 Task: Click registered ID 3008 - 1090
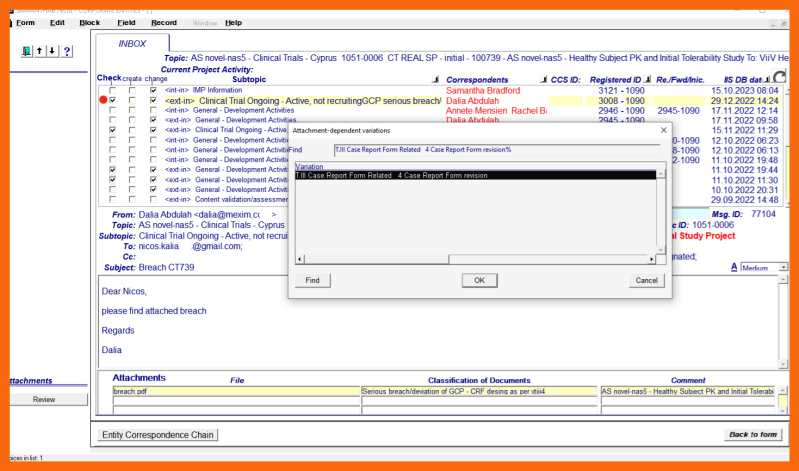[621, 101]
